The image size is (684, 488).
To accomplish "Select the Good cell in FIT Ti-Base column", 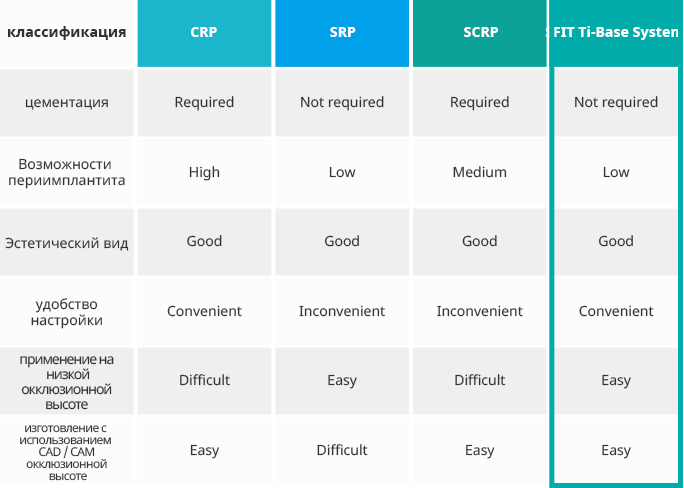I will [616, 241].
